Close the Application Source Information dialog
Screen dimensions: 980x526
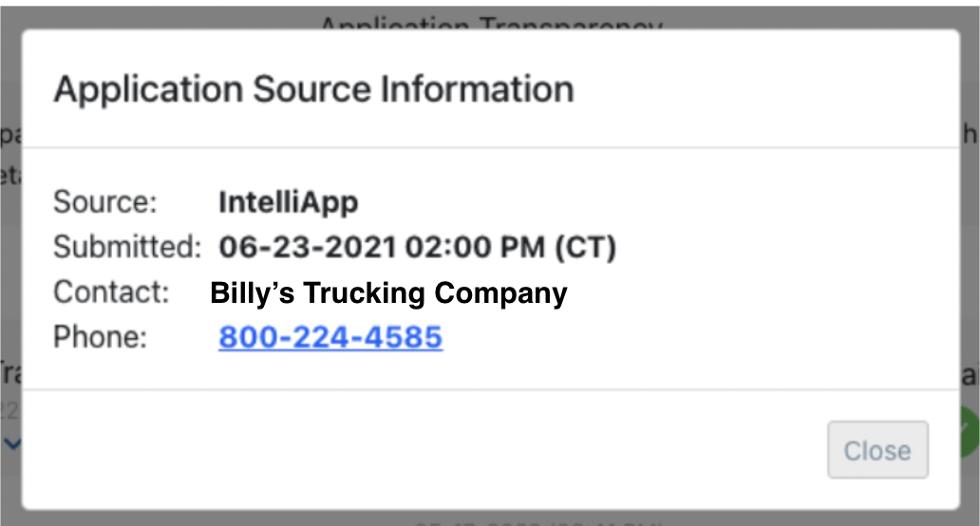click(x=877, y=450)
